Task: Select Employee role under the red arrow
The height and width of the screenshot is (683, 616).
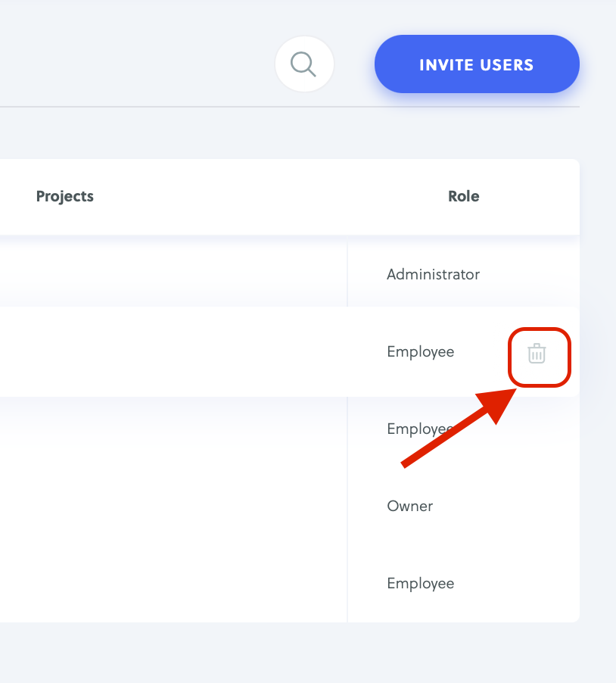Action: pyautogui.click(x=421, y=429)
